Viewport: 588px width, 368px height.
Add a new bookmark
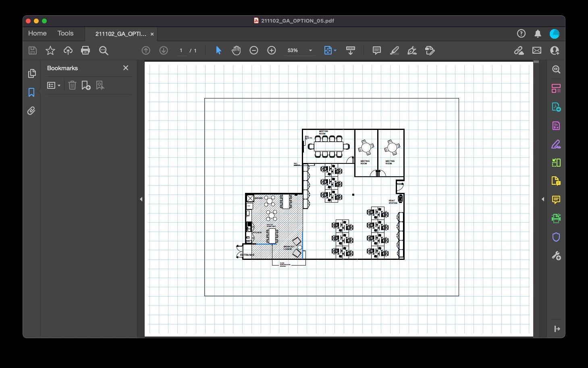[86, 85]
